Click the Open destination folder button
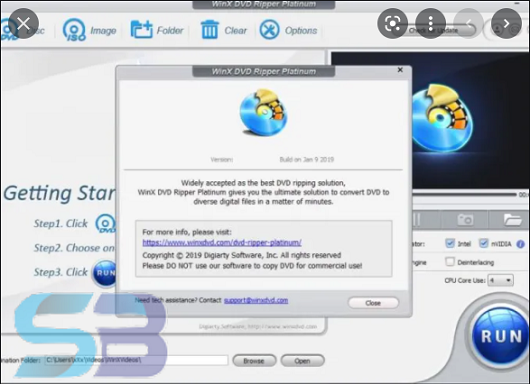This screenshot has height=384, width=530. [303, 361]
